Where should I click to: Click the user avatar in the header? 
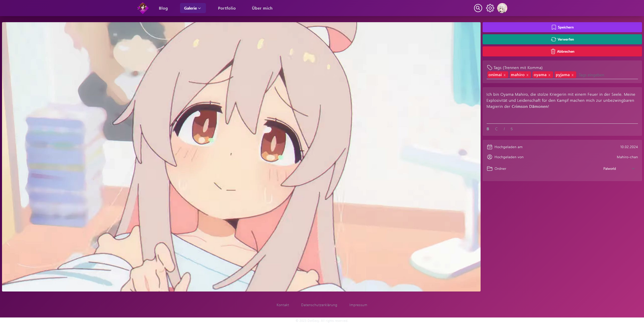(x=502, y=8)
